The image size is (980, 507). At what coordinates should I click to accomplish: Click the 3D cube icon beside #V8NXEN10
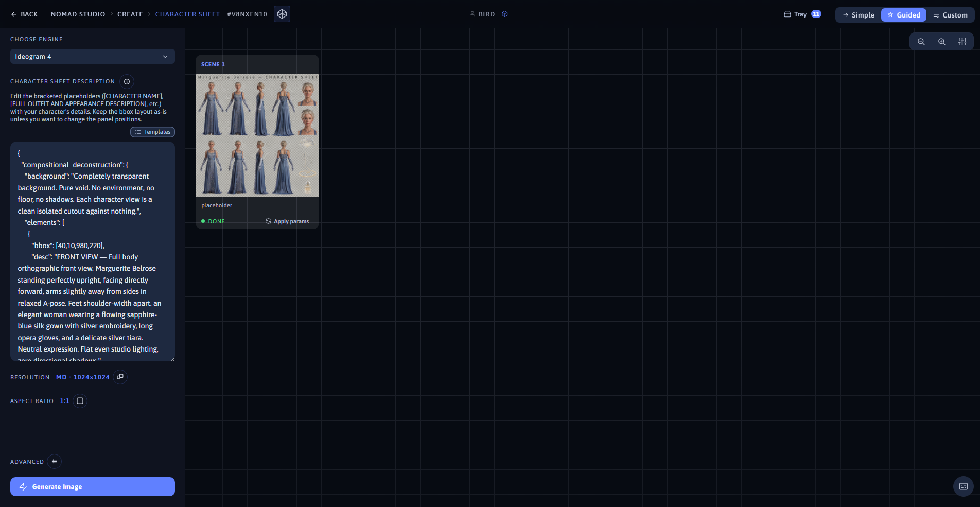(x=282, y=14)
